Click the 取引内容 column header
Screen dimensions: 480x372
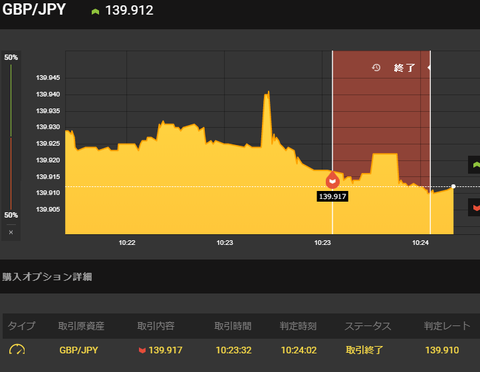pos(156,326)
